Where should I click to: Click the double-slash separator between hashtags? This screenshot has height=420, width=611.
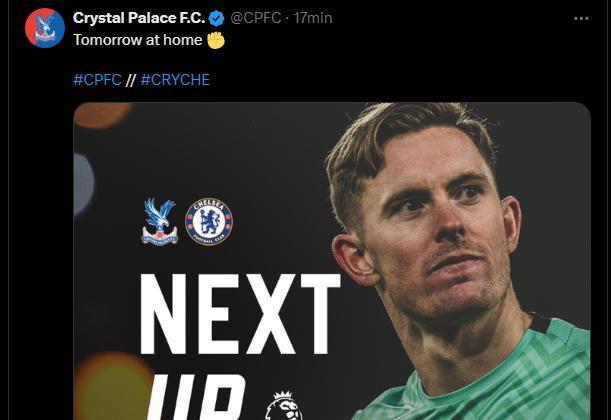pyautogui.click(x=131, y=80)
